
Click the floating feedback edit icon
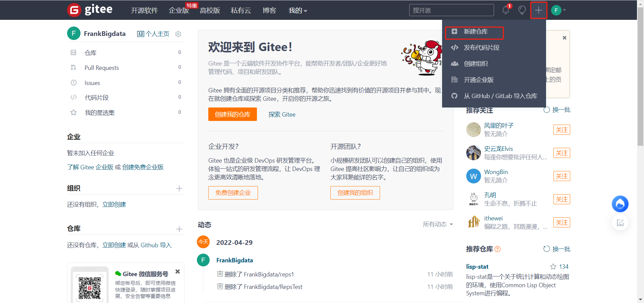click(x=620, y=223)
